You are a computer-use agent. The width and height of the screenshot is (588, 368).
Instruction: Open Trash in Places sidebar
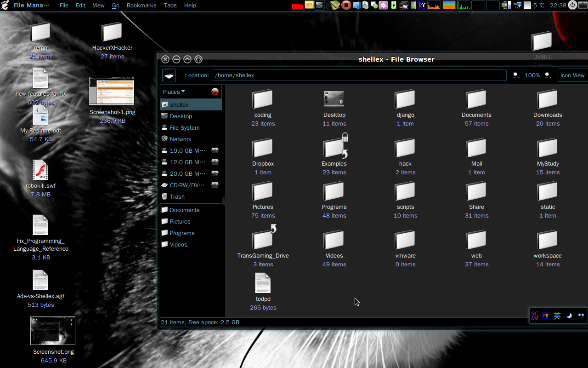(x=191, y=196)
